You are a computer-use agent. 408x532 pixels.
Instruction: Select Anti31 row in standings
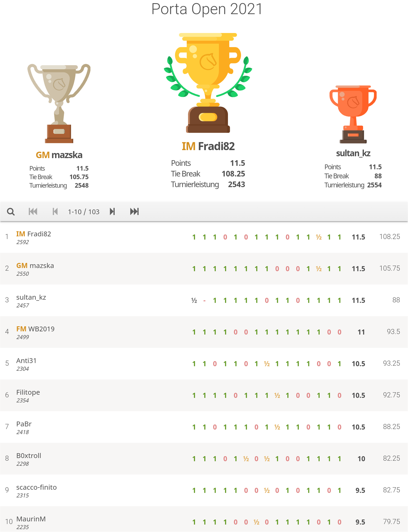point(26,360)
